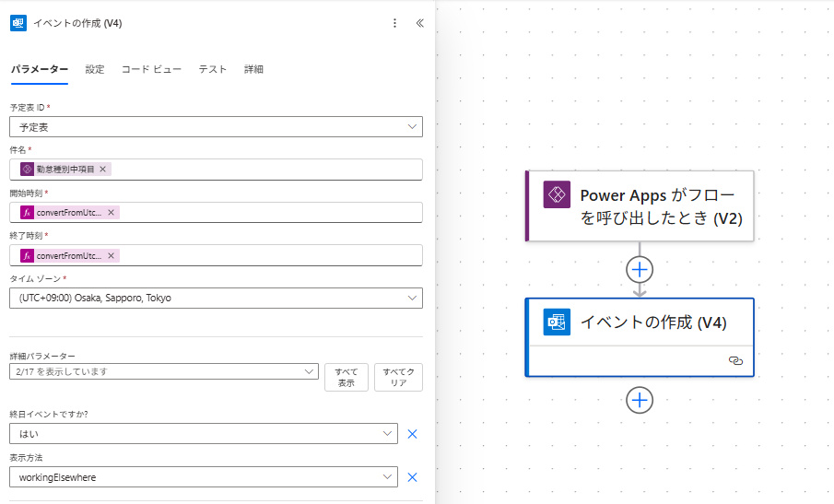Viewport: 834px width, 504px height.
Task: Open 詳細 tab
Action: pos(253,69)
